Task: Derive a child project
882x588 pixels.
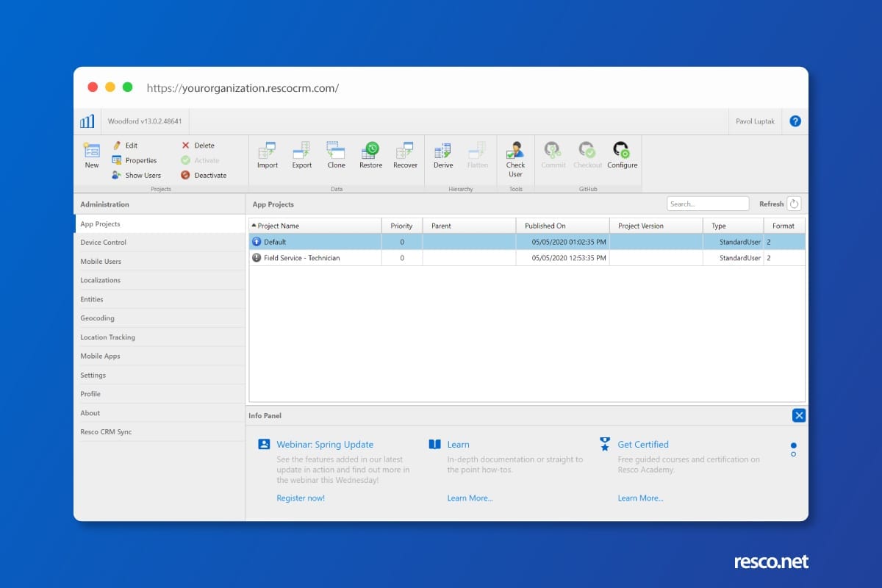Action: (443, 155)
